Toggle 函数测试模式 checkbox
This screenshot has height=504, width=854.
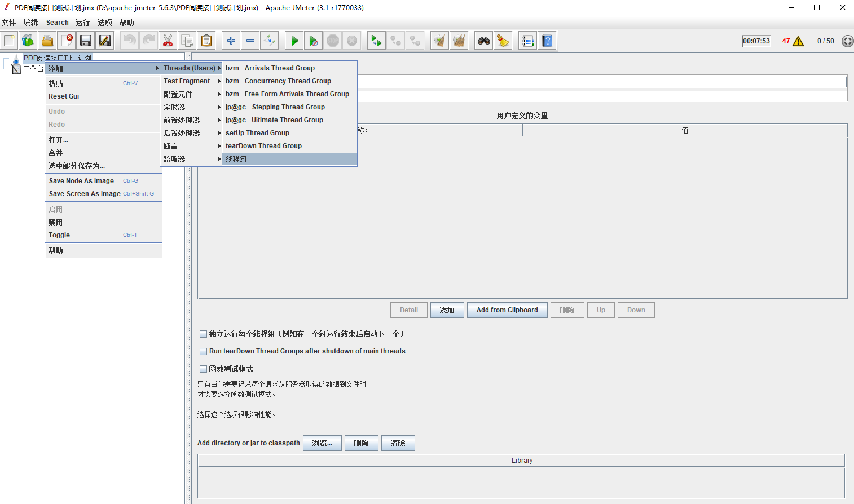pyautogui.click(x=204, y=369)
